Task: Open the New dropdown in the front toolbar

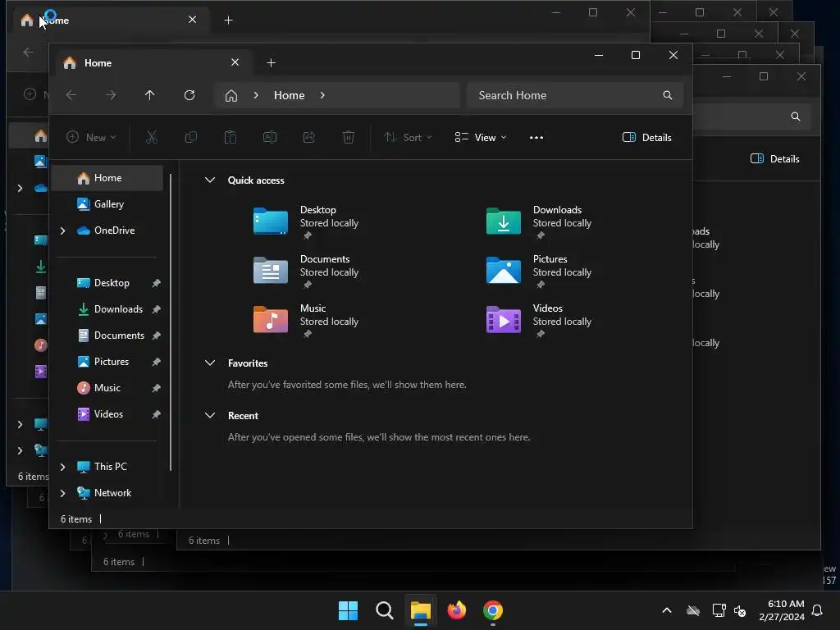Action: (x=91, y=138)
